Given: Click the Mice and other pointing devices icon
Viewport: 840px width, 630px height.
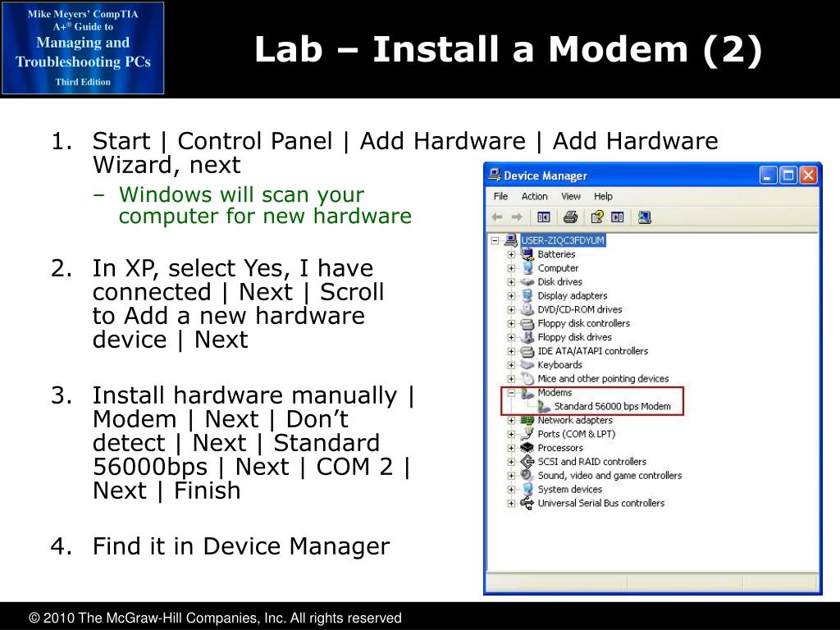Looking at the screenshot, I should point(527,378).
